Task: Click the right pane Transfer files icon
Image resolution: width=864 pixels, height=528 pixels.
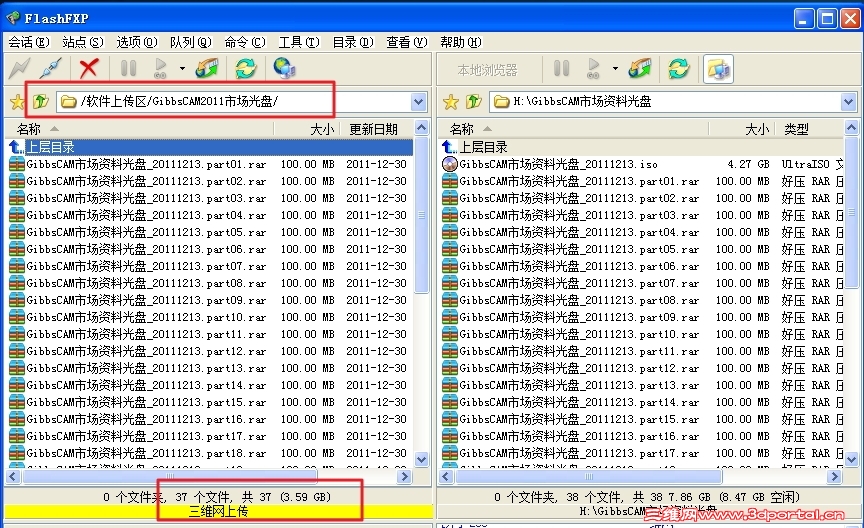Action: pos(640,68)
